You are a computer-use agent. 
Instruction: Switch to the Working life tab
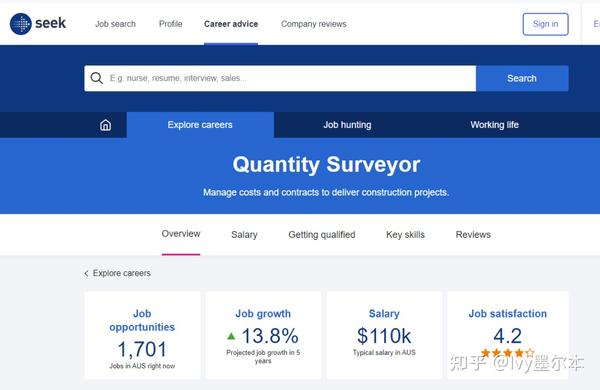coord(494,125)
